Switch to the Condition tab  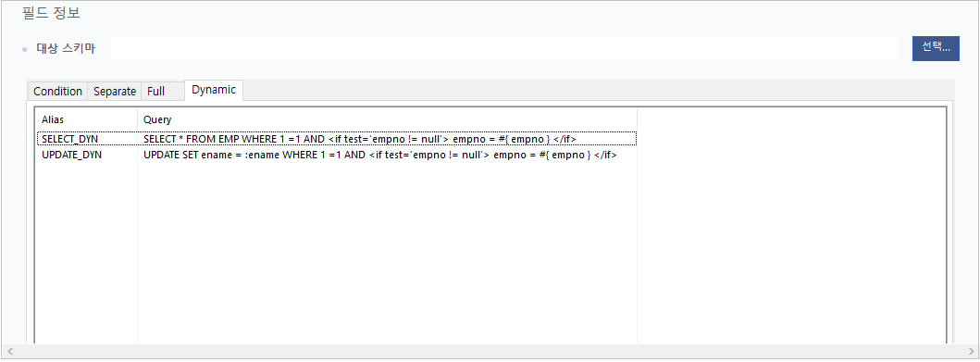(57, 92)
